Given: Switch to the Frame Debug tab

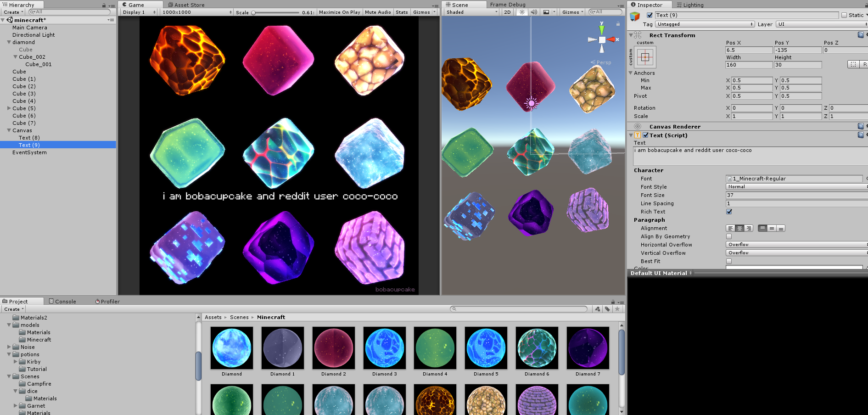Looking at the screenshot, I should tap(508, 5).
